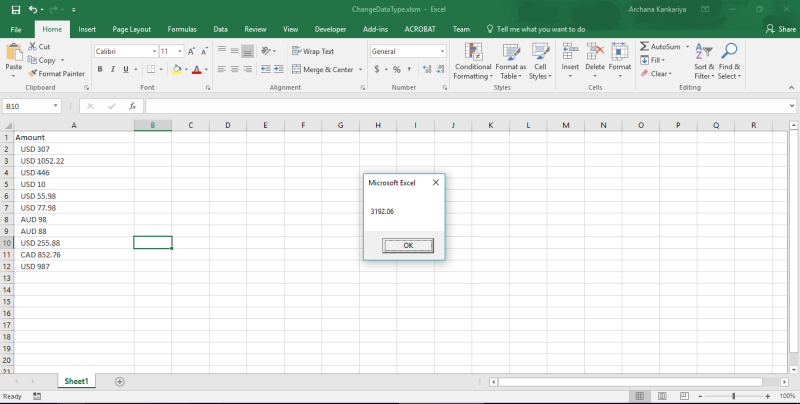
Task: Open Format as Table gallery
Action: tap(511, 61)
